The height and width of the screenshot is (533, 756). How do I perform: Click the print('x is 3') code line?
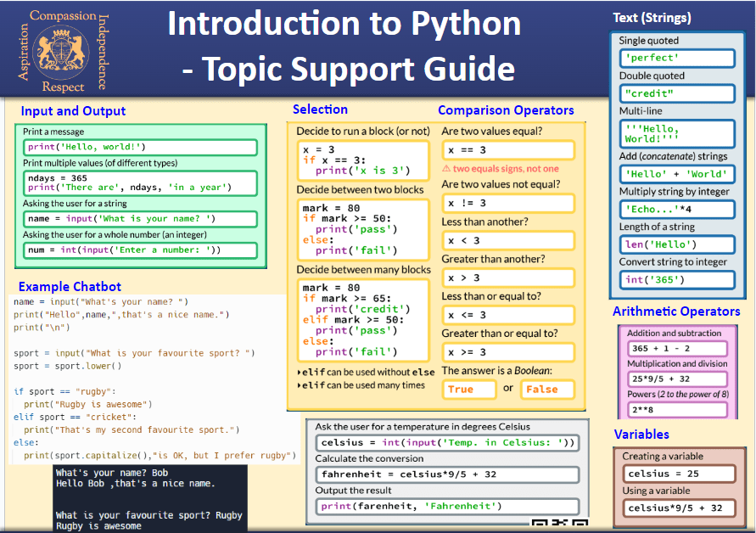click(362, 171)
